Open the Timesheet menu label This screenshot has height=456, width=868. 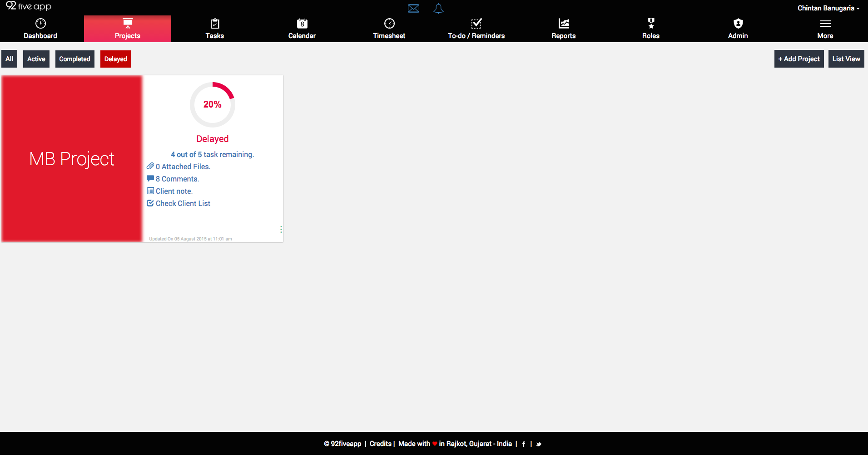click(x=389, y=36)
